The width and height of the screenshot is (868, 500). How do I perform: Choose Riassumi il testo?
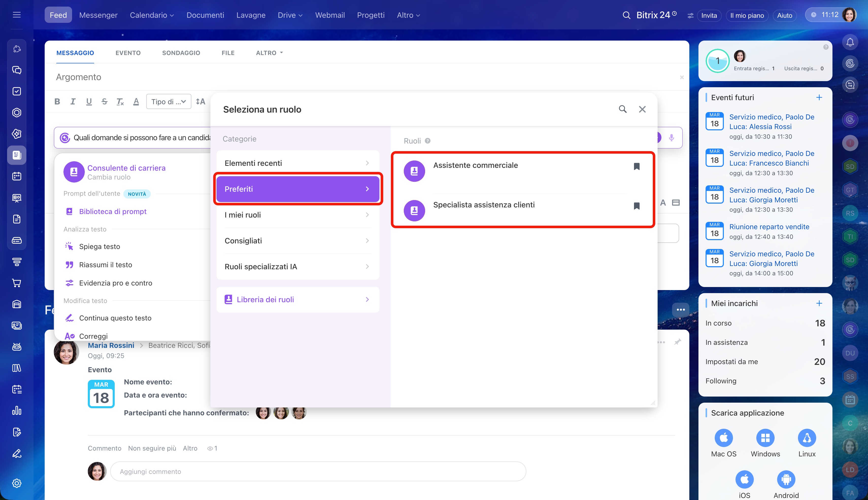click(106, 265)
